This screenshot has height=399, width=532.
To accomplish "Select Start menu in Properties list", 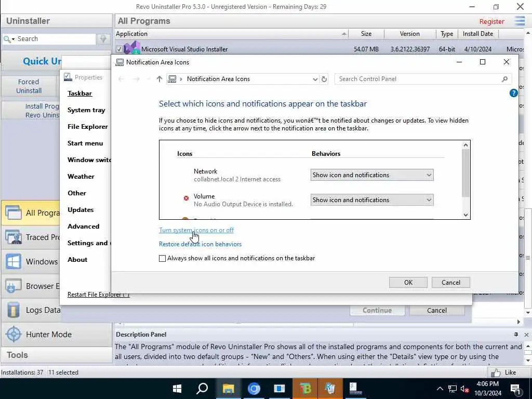I will 85,143.
